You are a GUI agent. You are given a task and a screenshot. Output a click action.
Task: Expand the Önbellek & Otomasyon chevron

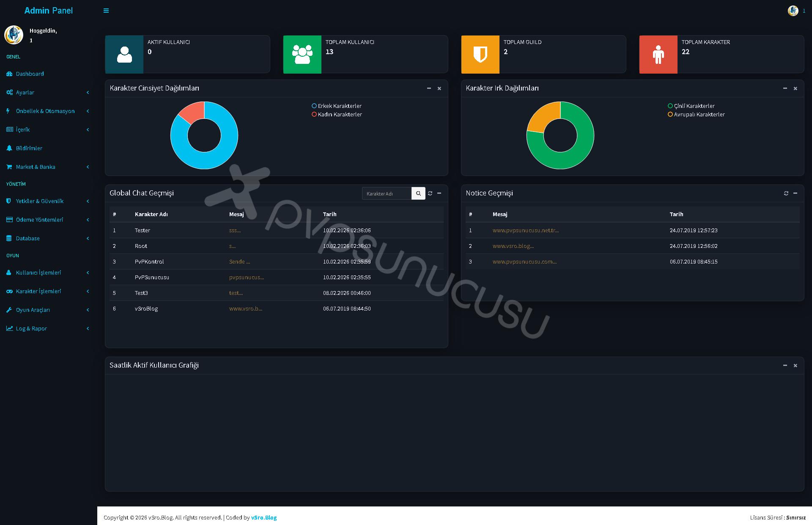pyautogui.click(x=88, y=111)
